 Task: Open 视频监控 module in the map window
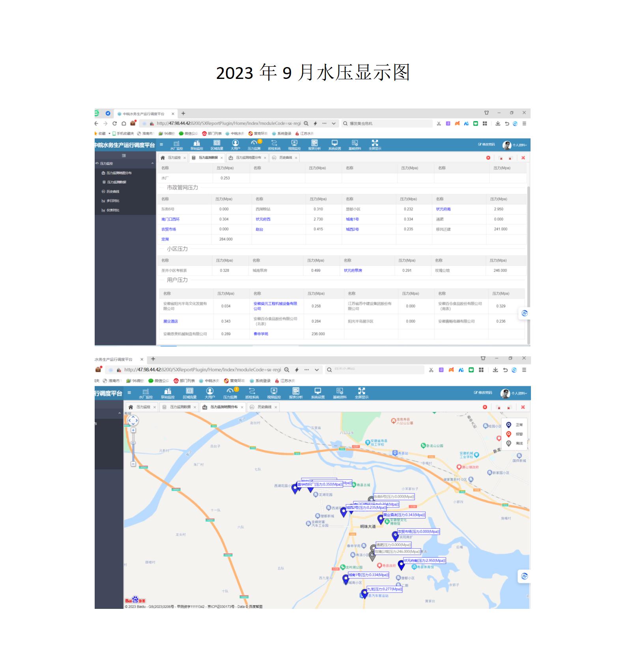tap(274, 393)
